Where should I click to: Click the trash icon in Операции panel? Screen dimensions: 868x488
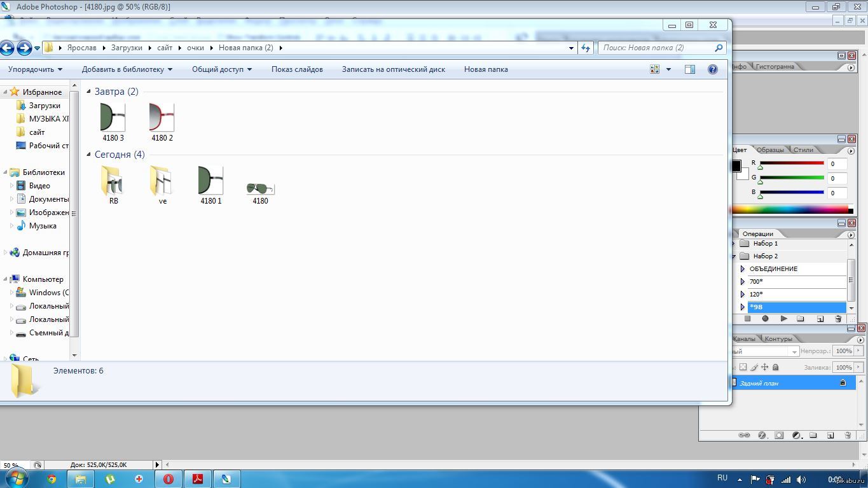tap(838, 319)
